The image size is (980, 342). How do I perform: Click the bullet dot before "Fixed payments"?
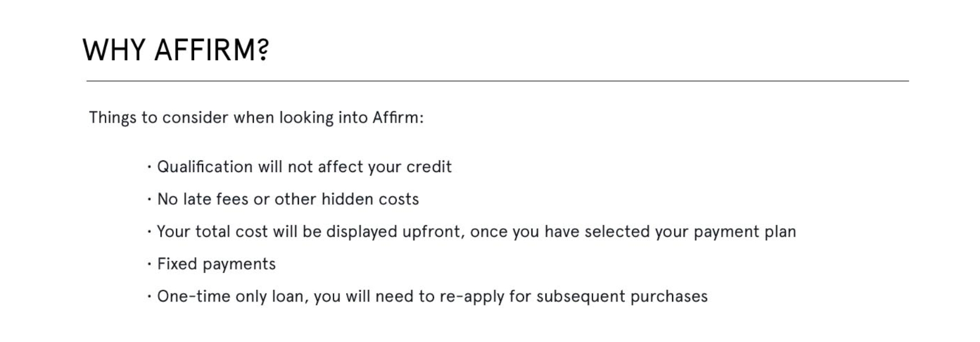(x=149, y=264)
